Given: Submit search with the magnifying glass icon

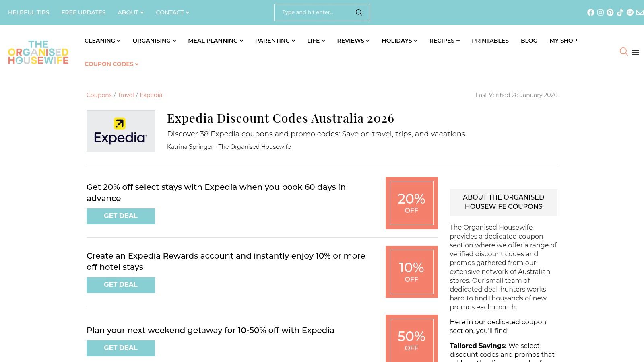Looking at the screenshot, I should (359, 12).
